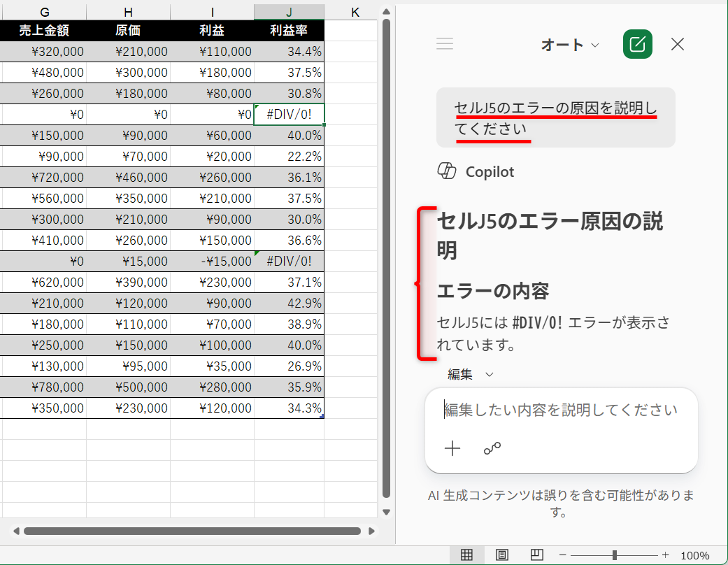This screenshot has height=565, width=728.
Task: Start a new Copilot chat
Action: [x=638, y=44]
